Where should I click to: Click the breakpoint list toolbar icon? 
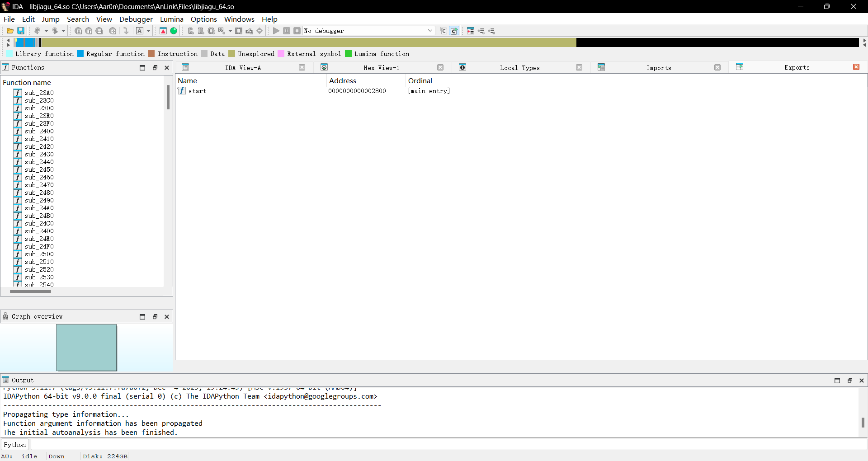point(471,31)
